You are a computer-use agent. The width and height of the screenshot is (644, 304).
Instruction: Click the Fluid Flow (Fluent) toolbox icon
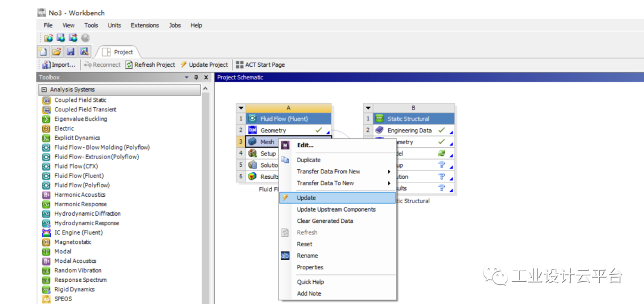pos(47,175)
